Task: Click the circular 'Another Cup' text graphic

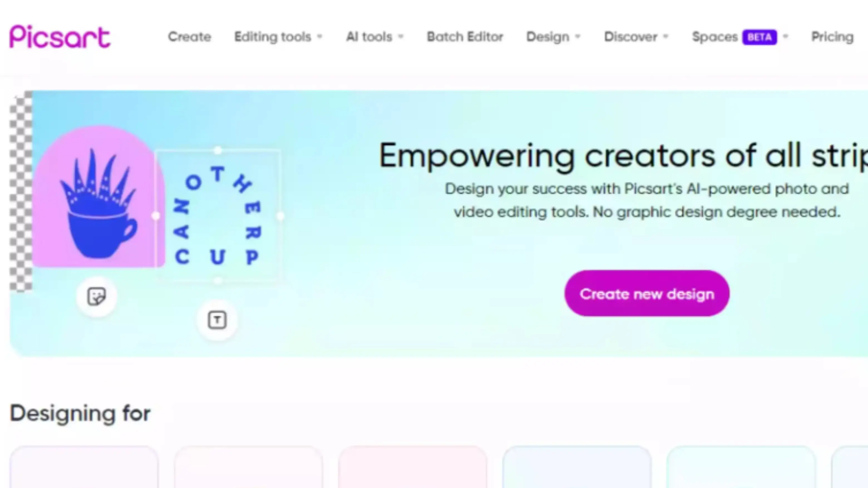Action: (x=217, y=216)
